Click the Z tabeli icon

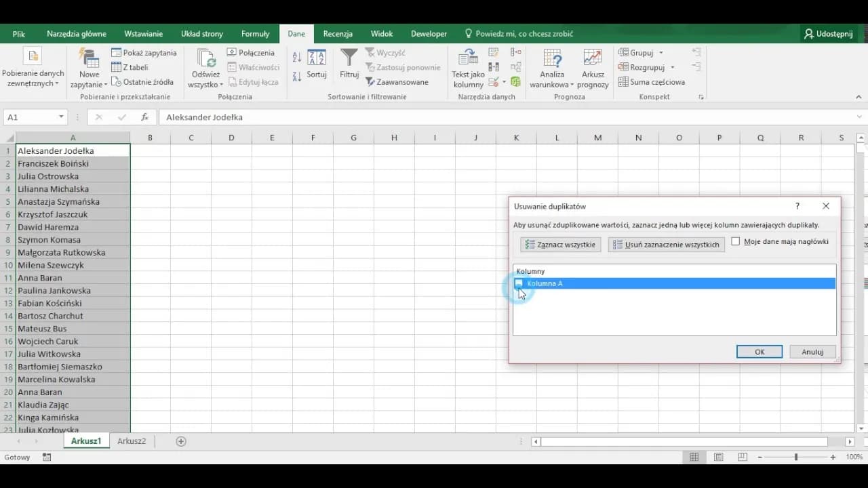(117, 67)
